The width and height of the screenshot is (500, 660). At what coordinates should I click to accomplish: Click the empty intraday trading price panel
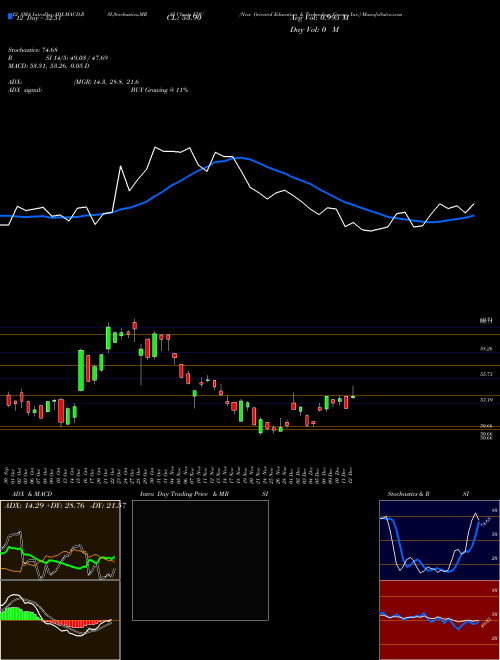click(x=200, y=560)
